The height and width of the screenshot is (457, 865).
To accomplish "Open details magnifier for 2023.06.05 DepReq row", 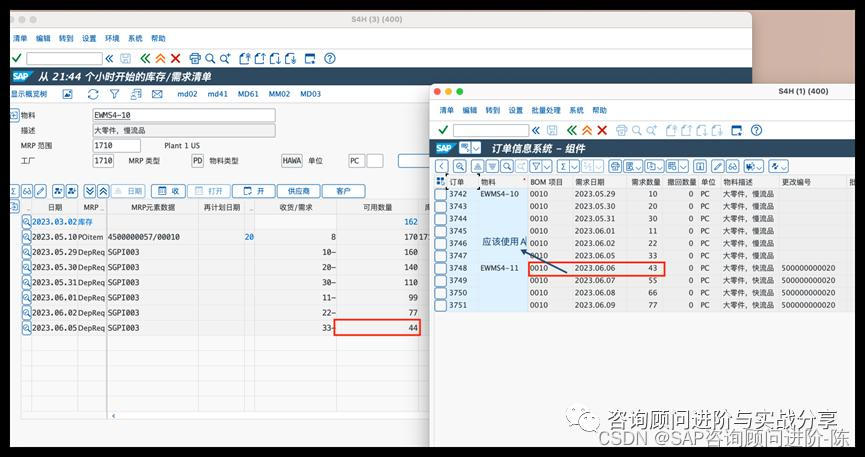I will click(x=26, y=328).
